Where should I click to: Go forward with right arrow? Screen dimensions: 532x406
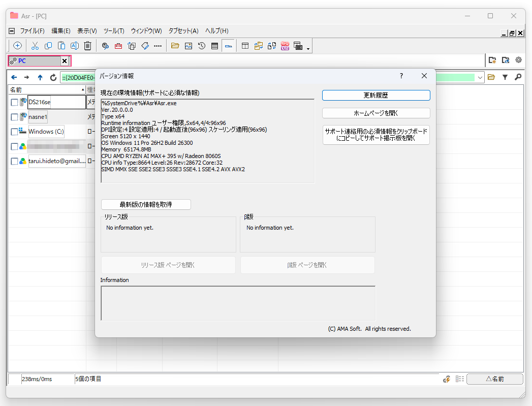pos(27,77)
